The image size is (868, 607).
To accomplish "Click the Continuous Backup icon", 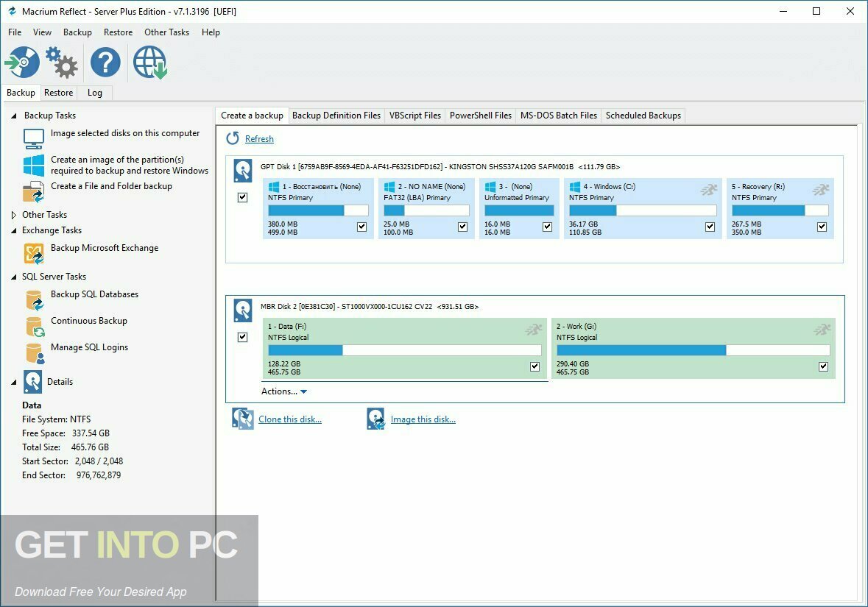I will coord(35,327).
